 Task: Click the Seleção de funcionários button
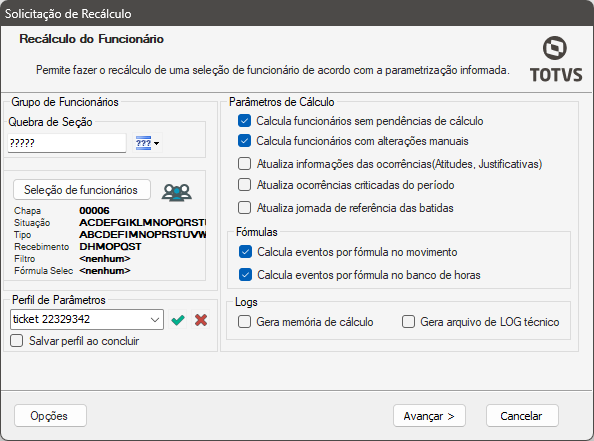pos(82,190)
